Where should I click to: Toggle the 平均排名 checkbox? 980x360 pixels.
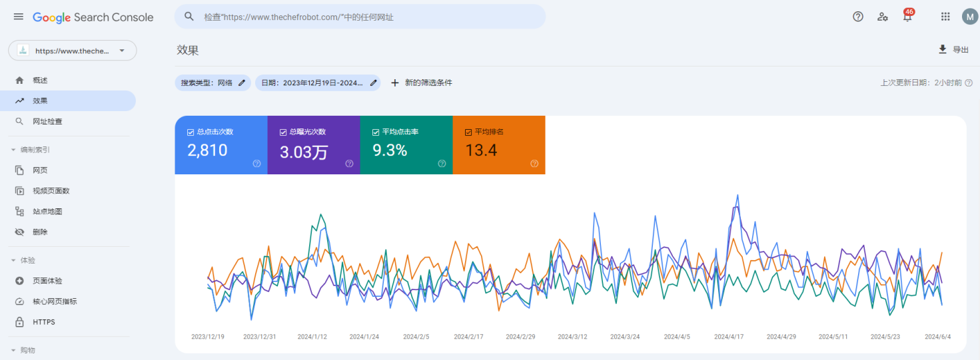click(x=468, y=132)
